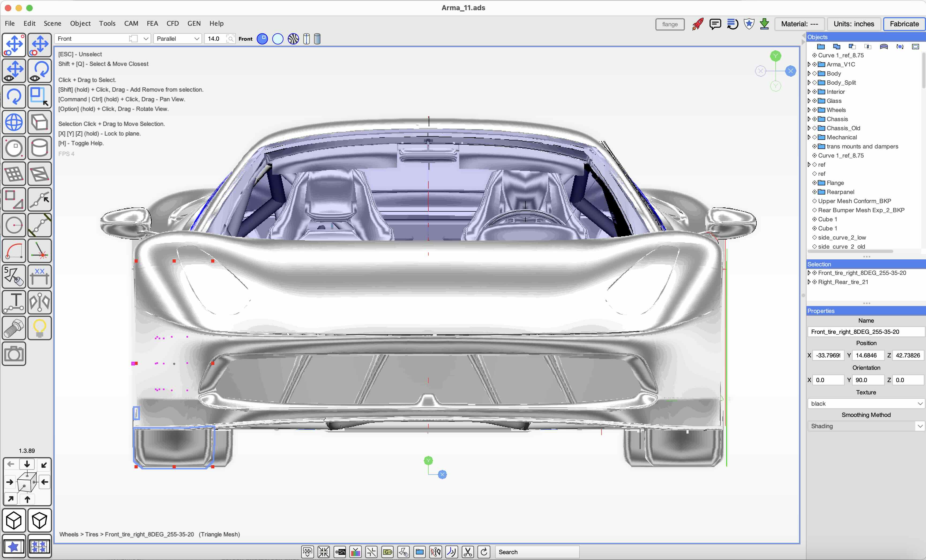Select the screw fastener tool icon
This screenshot has width=926, height=560.
click(14, 328)
